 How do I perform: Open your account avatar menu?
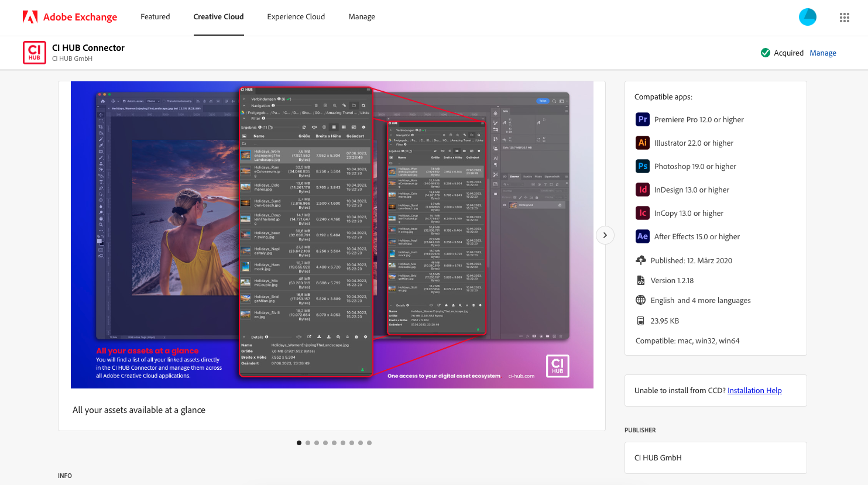click(x=808, y=17)
